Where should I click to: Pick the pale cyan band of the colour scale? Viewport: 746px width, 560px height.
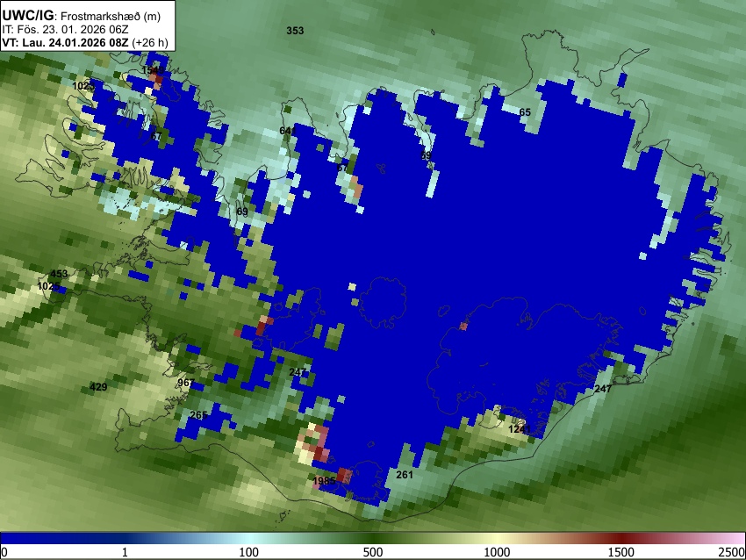(249, 538)
